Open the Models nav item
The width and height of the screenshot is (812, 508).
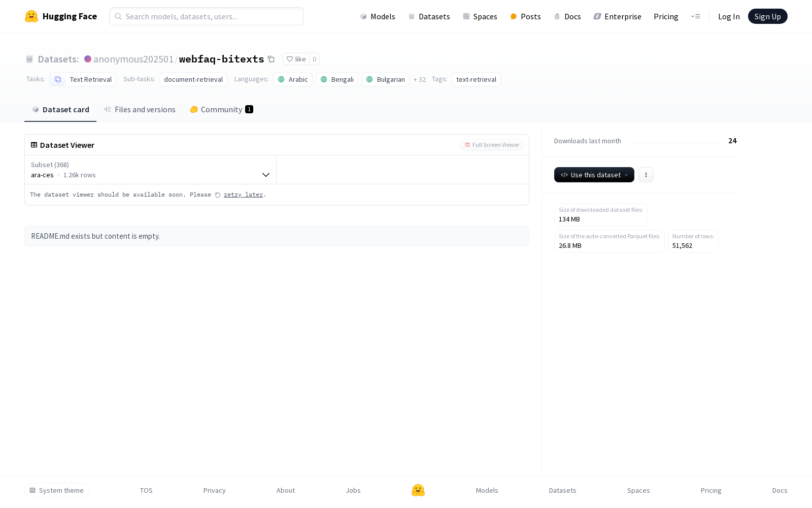[378, 16]
